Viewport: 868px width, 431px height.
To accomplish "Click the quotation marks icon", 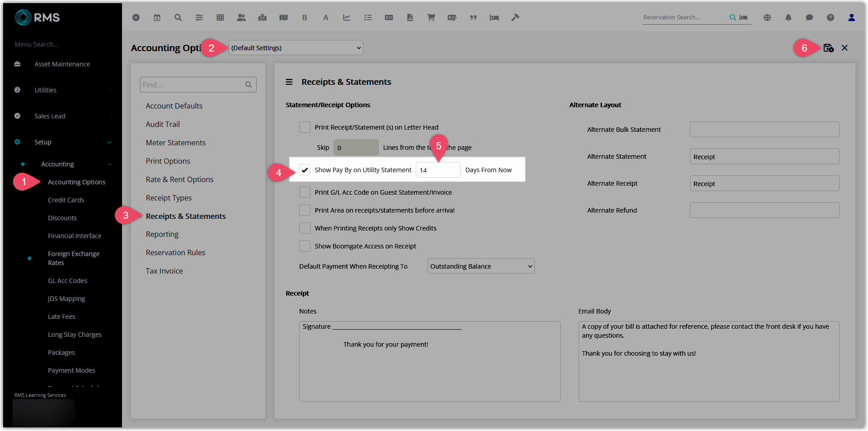I will click(x=473, y=17).
